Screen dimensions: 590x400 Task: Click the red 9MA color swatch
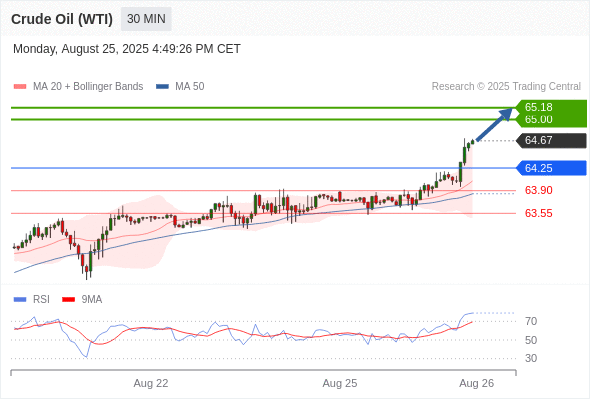[x=68, y=300]
